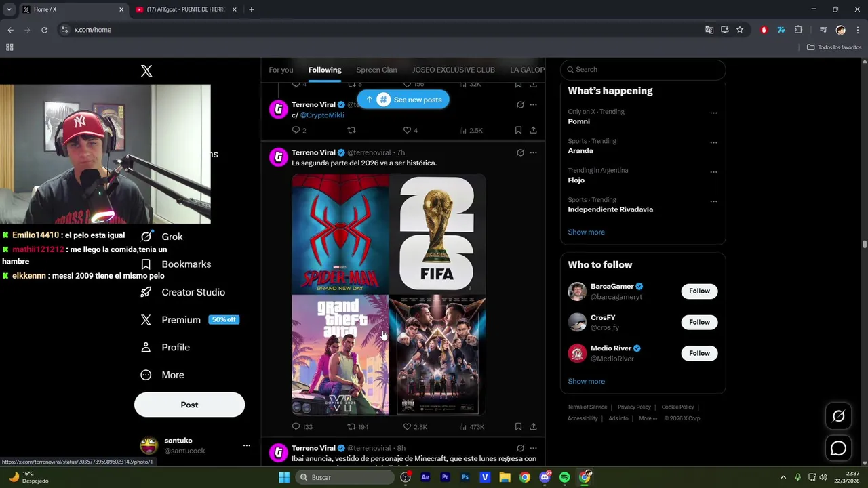Open Grok action on the 7h post
Viewport: 868px width, 488px height.
tap(520, 152)
